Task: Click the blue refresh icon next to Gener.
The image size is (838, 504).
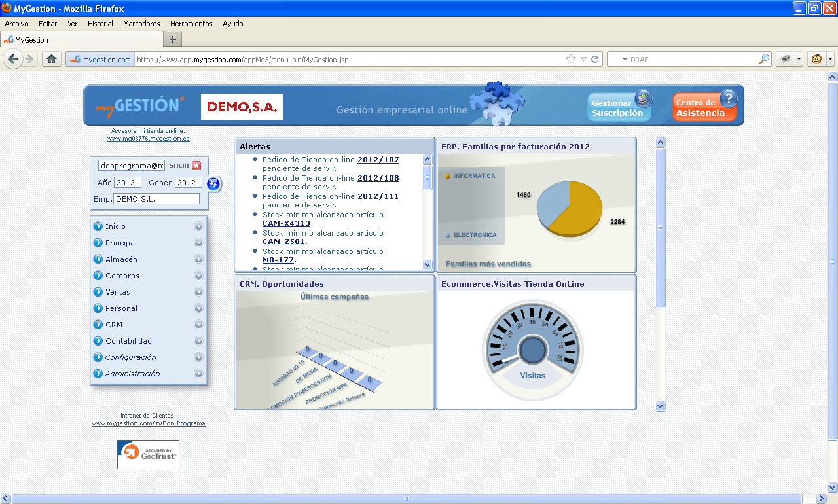Action: pos(213,184)
